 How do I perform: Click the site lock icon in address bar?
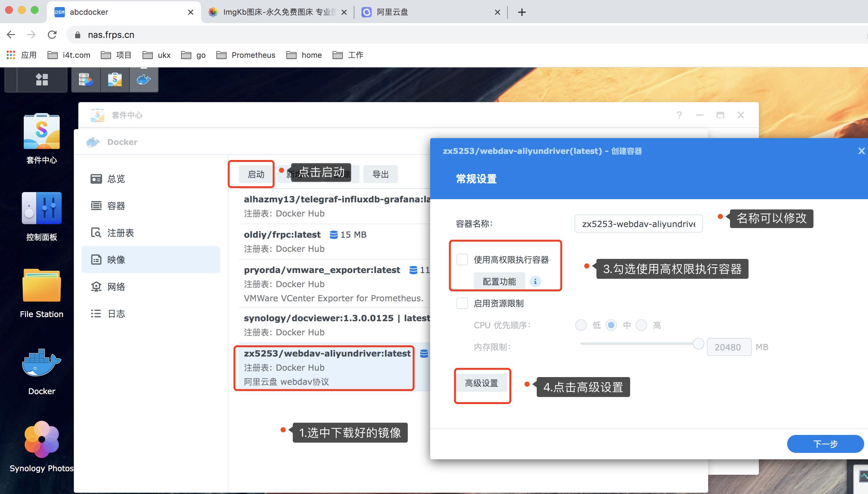click(x=78, y=35)
